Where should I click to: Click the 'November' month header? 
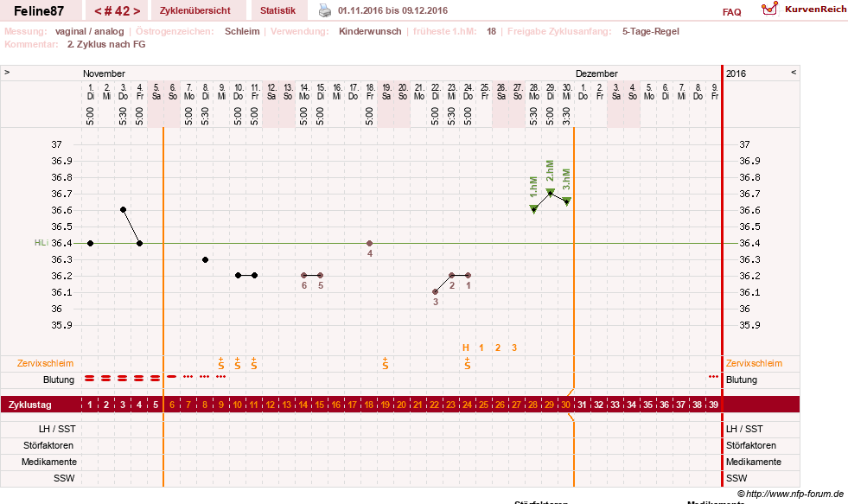click(x=104, y=73)
